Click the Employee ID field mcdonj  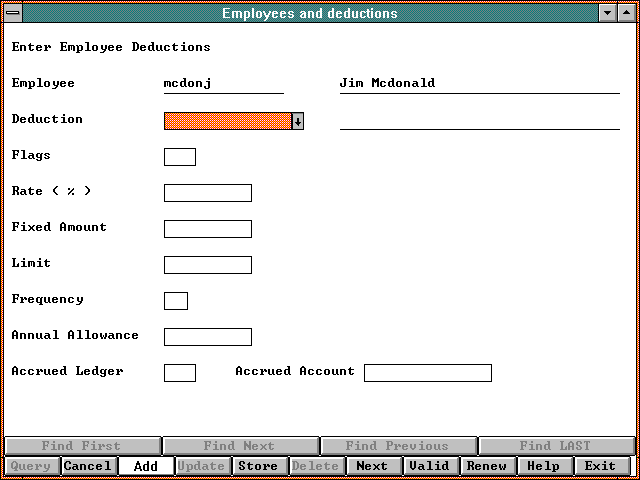[x=223, y=84]
